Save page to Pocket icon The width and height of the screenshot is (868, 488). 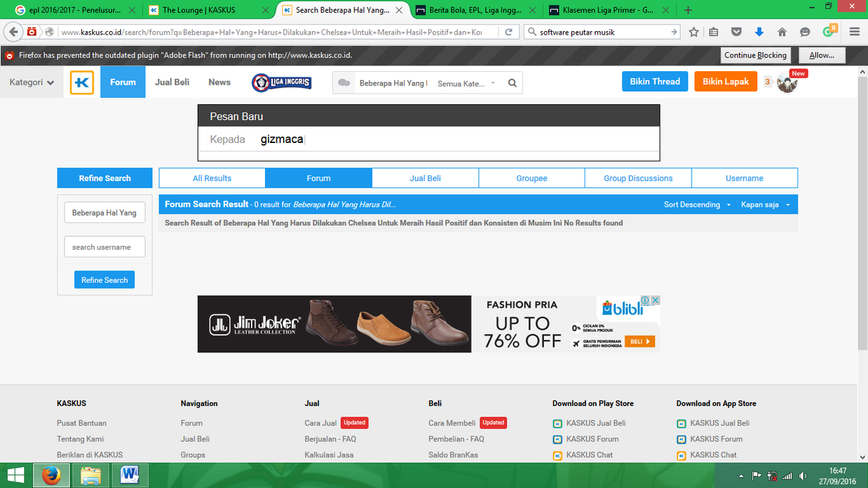[x=736, y=32]
